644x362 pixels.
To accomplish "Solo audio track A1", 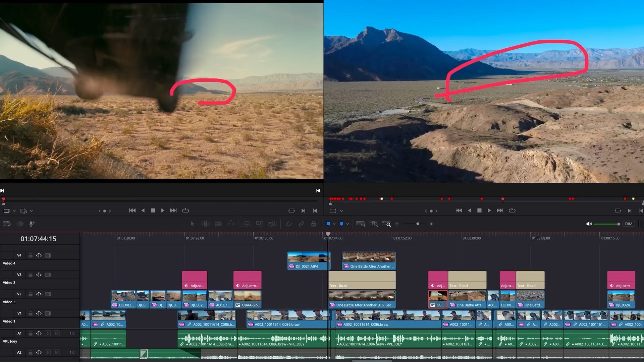I will [x=48, y=334].
